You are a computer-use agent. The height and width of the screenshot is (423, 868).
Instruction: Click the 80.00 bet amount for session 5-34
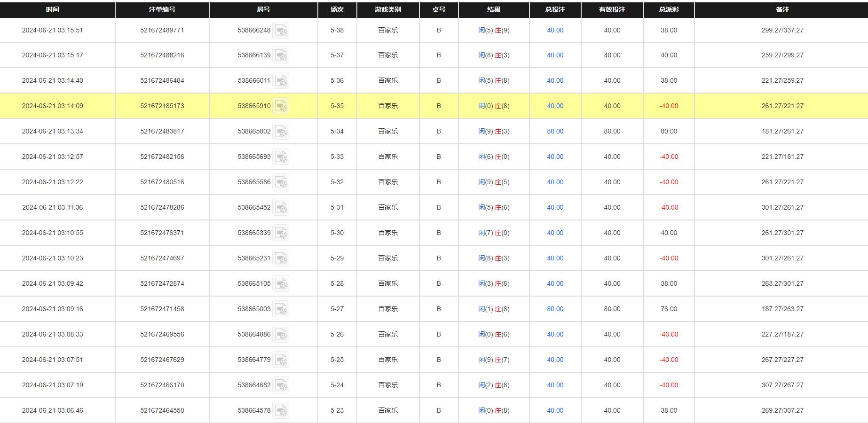pos(555,131)
